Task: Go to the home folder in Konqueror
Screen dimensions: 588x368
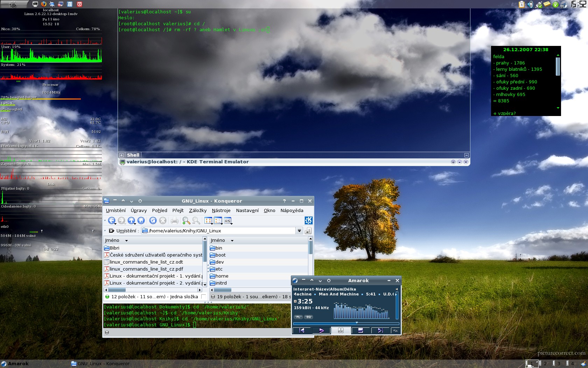Action: click(x=141, y=220)
